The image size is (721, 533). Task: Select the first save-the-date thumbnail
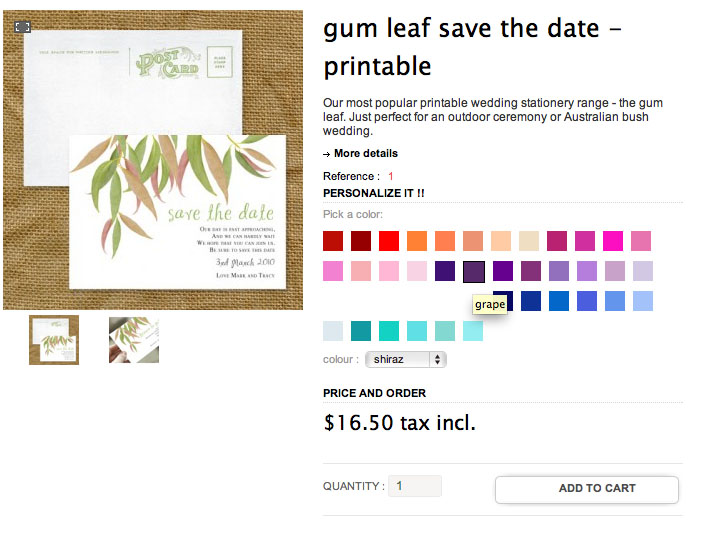pyautogui.click(x=54, y=340)
